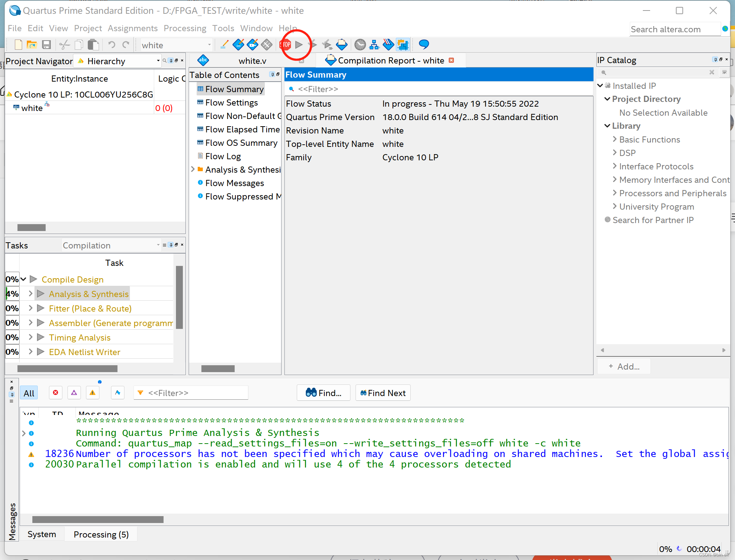
Task: Expand Analysis & Synthesis in Table of Contents
Action: 193,169
